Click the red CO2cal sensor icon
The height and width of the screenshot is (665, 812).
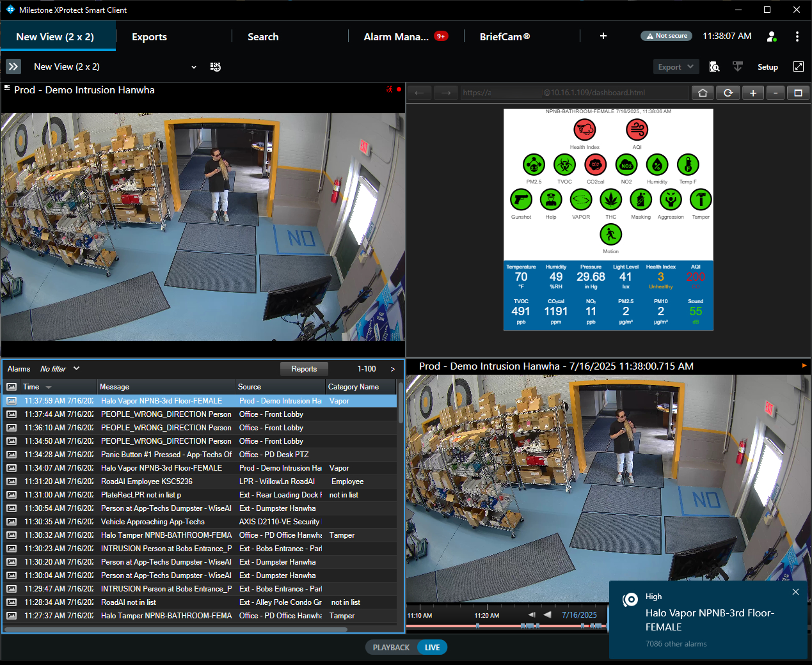(x=595, y=165)
